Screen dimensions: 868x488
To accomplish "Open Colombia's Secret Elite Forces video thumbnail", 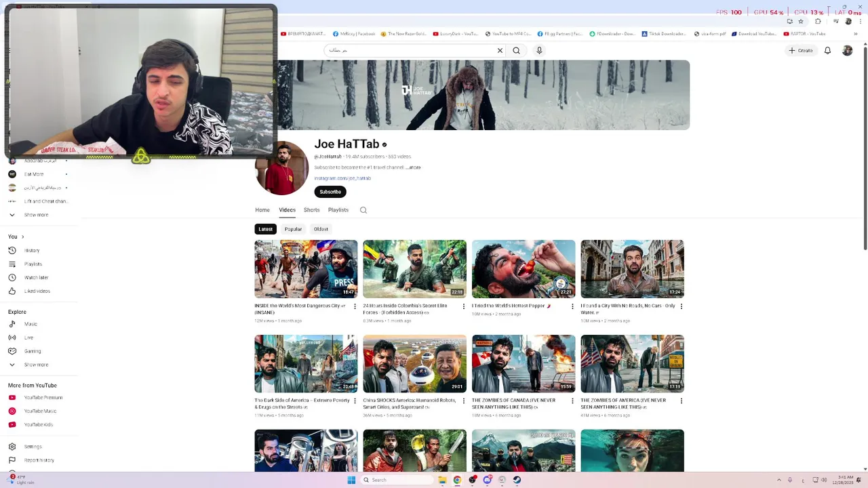I will [x=414, y=269].
